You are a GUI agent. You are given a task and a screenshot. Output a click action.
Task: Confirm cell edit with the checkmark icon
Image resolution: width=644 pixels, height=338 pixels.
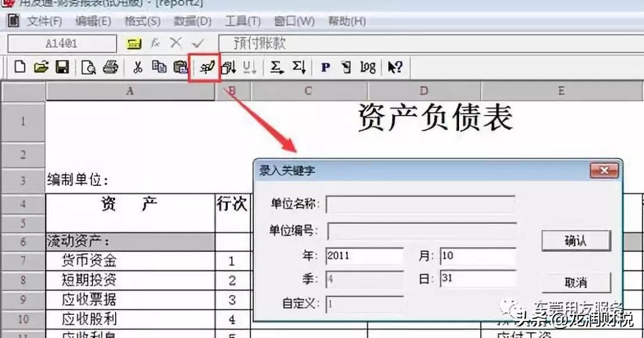[x=198, y=43]
